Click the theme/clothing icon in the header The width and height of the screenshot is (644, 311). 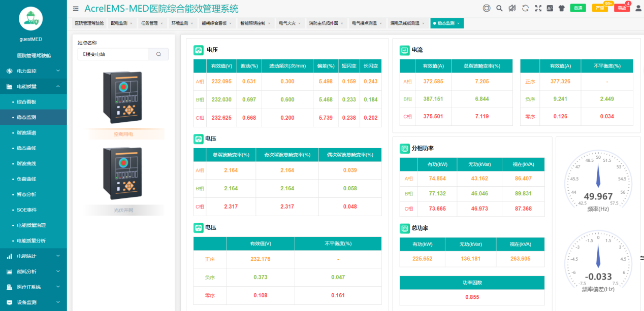click(x=561, y=9)
